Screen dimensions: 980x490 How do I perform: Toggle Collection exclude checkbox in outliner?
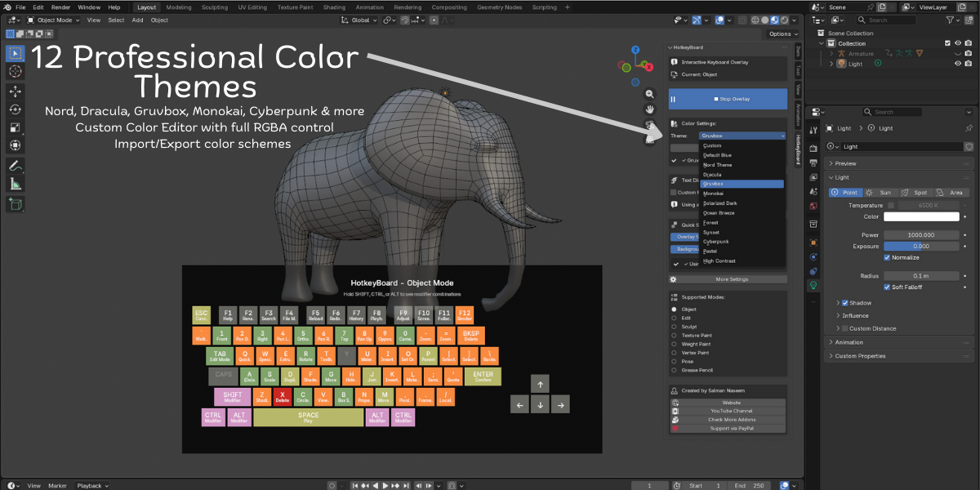[947, 43]
